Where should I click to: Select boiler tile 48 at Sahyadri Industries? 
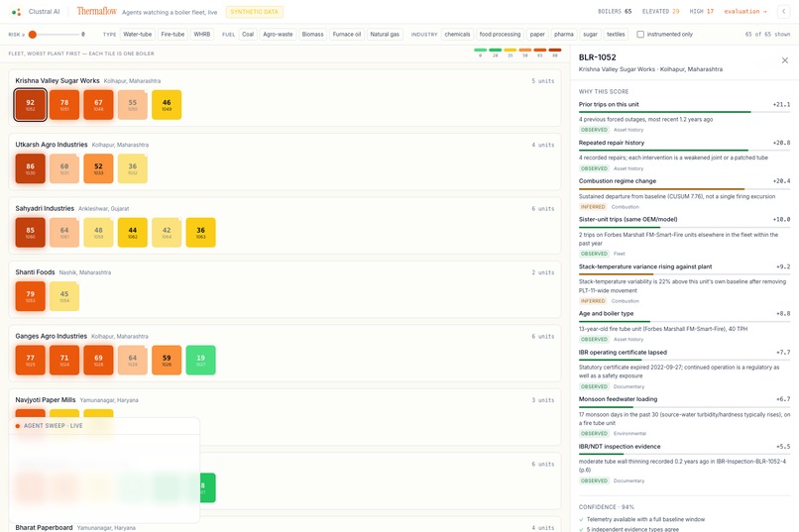click(98, 233)
